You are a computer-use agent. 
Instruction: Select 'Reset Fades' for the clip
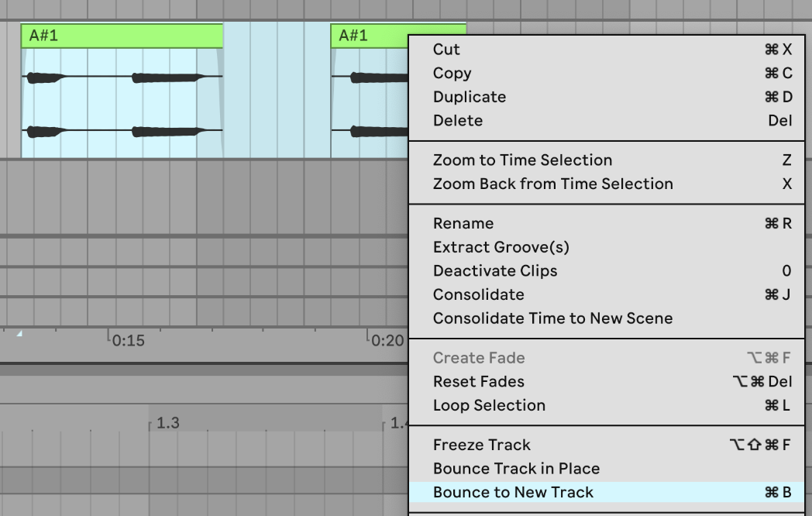(477, 382)
